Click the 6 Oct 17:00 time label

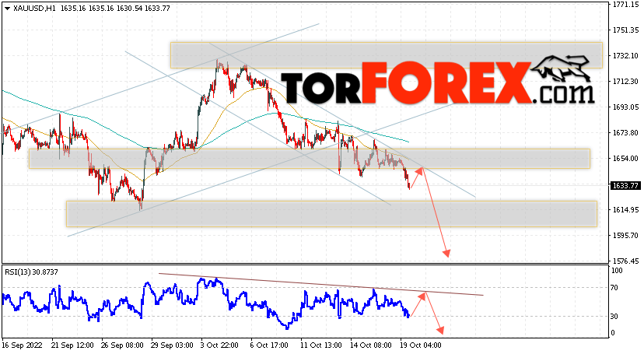[x=269, y=345]
